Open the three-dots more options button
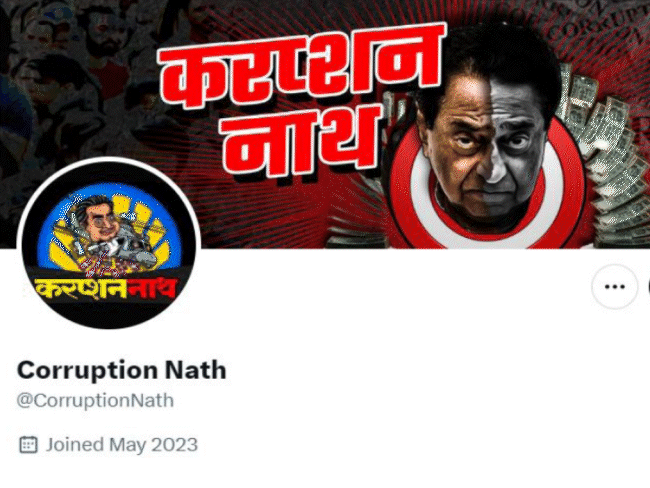650x488 pixels. click(614, 286)
